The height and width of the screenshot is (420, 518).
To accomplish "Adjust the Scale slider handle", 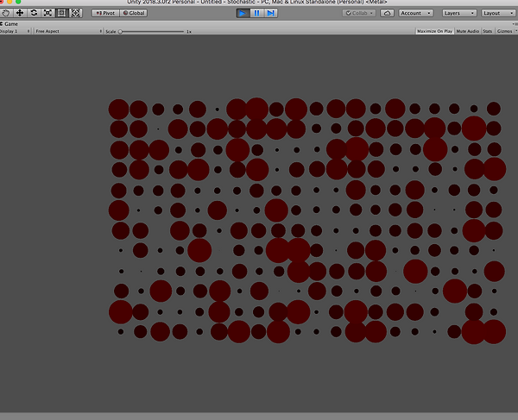I will point(121,32).
